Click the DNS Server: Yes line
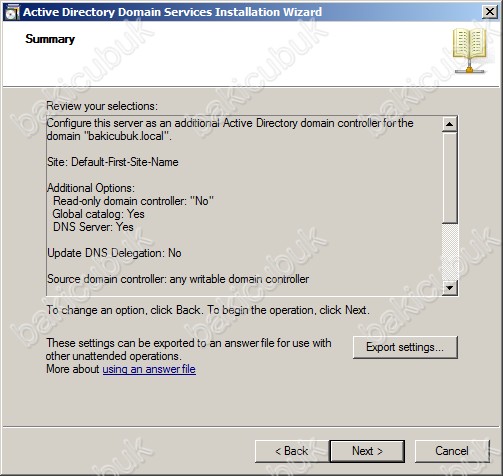The width and height of the screenshot is (503, 476). click(93, 227)
